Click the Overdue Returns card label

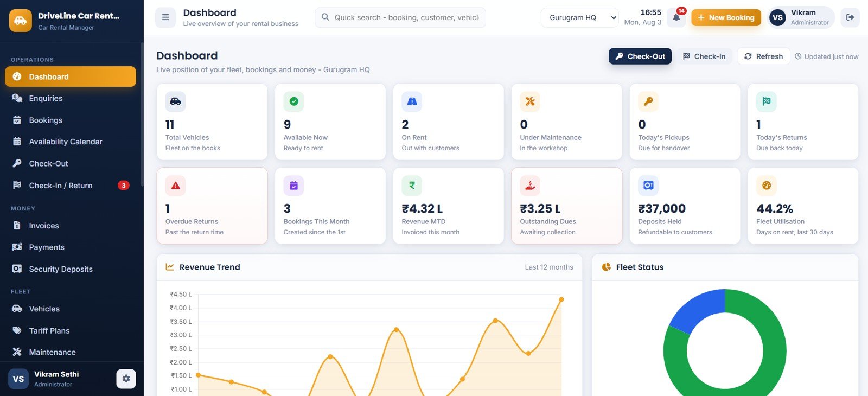point(192,221)
